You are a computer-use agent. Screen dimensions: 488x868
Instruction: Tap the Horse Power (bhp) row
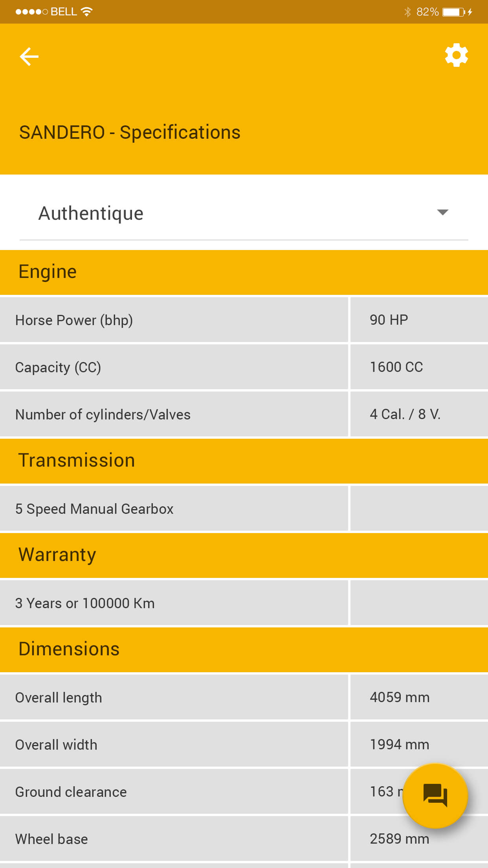tap(244, 320)
